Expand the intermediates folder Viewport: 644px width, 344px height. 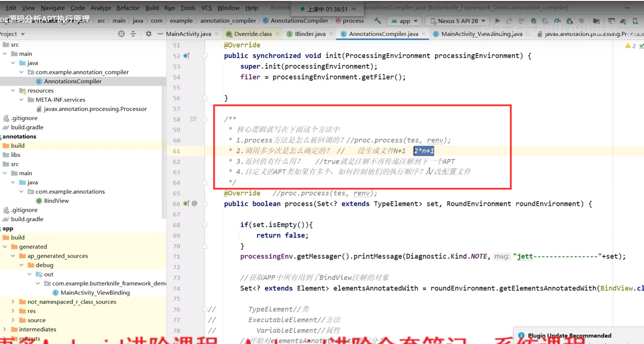pyautogui.click(x=5, y=329)
